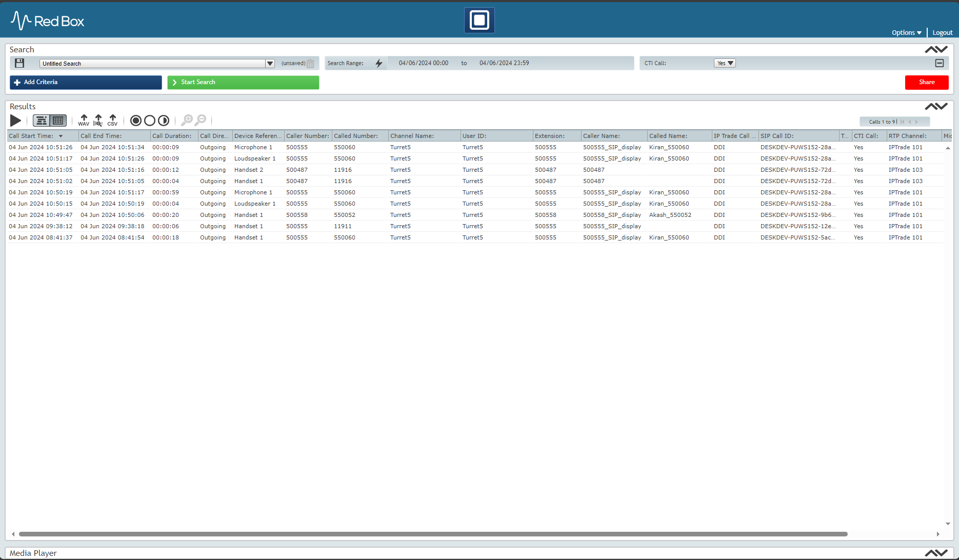The height and width of the screenshot is (560, 959).
Task: Click the Add Criteria button
Action: click(x=86, y=83)
